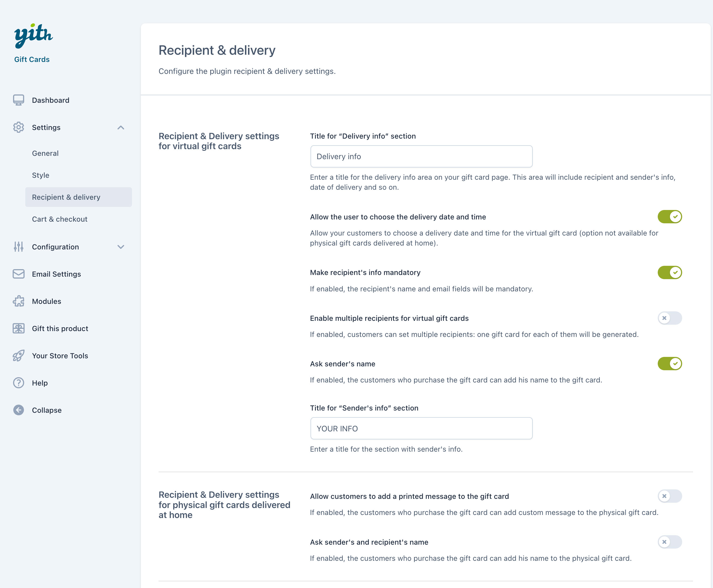Click the YITH logo
The image size is (713, 588).
coord(33,36)
